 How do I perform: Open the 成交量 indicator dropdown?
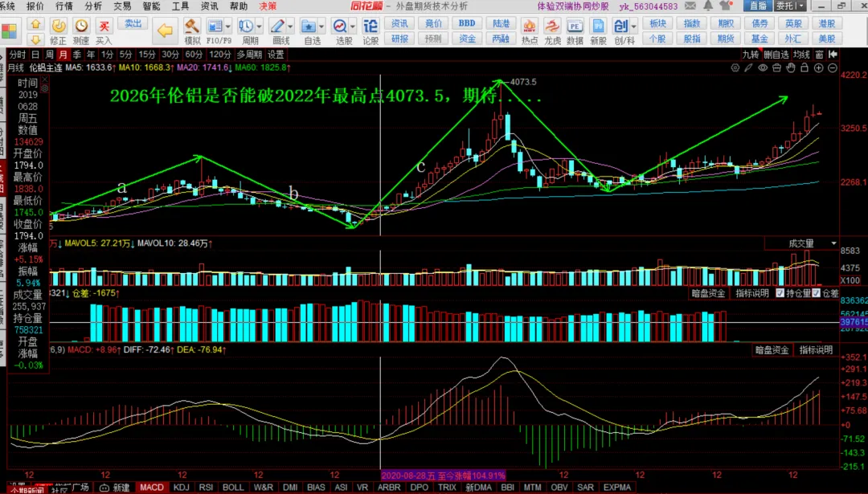click(802, 243)
